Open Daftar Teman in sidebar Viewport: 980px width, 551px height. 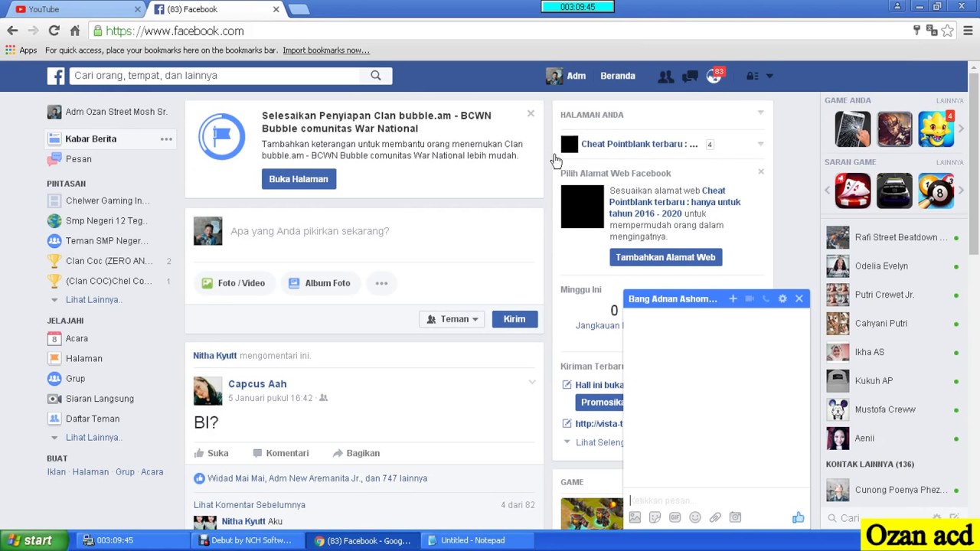point(92,419)
